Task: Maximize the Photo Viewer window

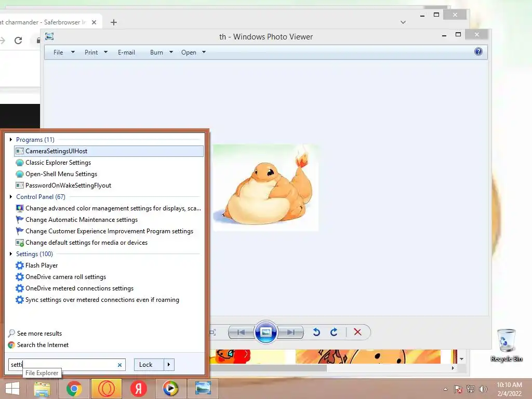Action: (458, 35)
